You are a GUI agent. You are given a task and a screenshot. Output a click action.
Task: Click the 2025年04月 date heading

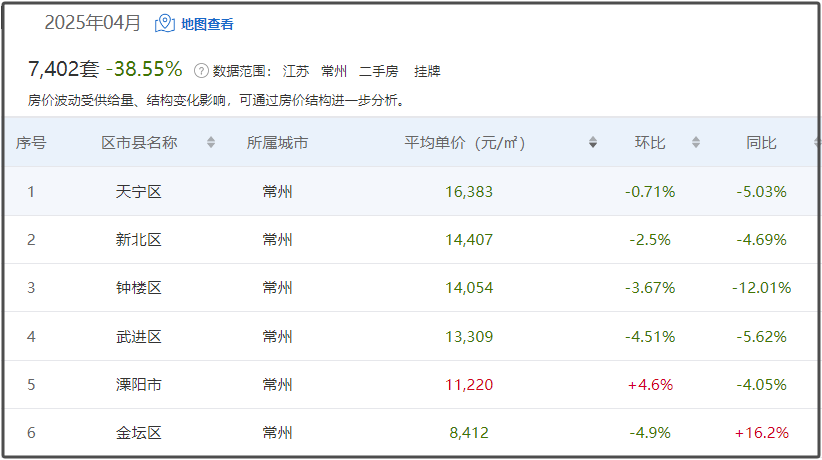coord(93,23)
